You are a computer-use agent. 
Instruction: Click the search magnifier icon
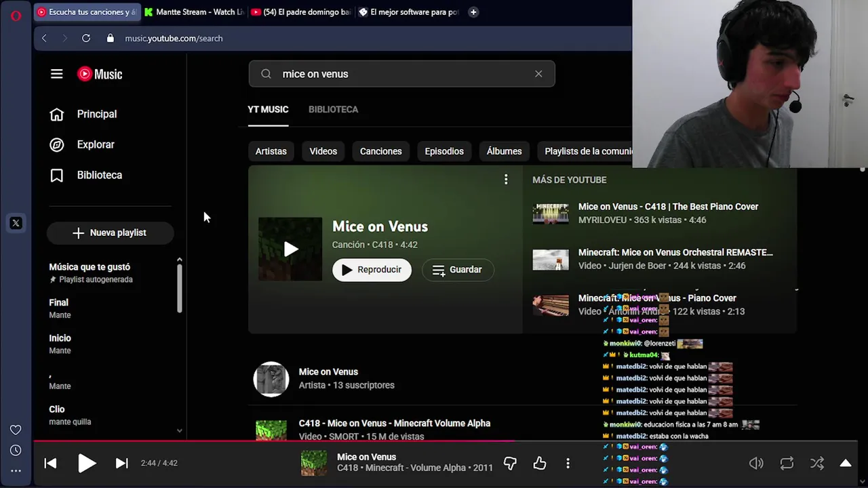point(266,74)
